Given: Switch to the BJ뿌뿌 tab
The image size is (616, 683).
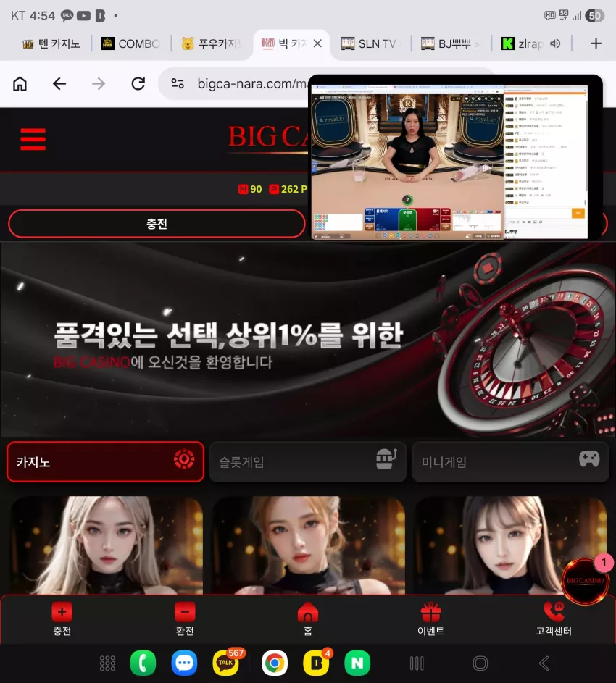Looking at the screenshot, I should pyautogui.click(x=450, y=43).
